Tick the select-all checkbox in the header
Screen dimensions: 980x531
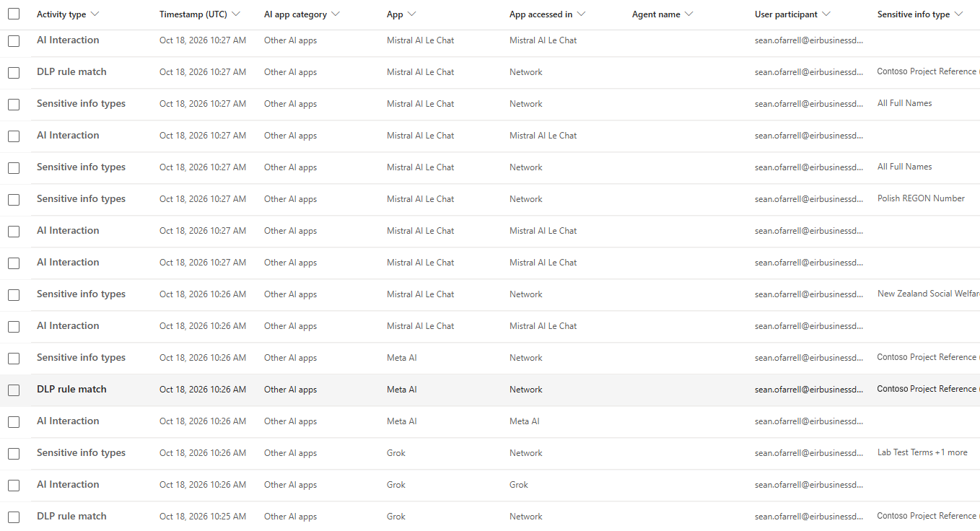[x=14, y=14]
